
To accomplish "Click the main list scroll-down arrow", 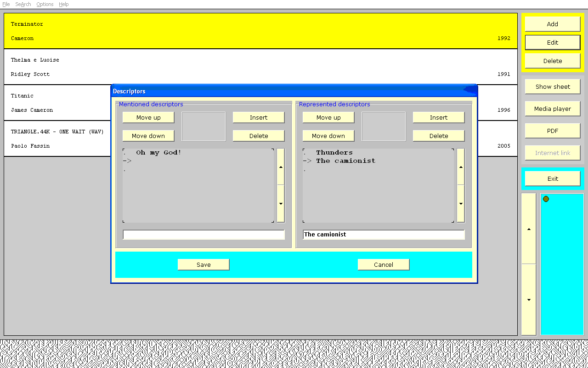I will pos(529,300).
